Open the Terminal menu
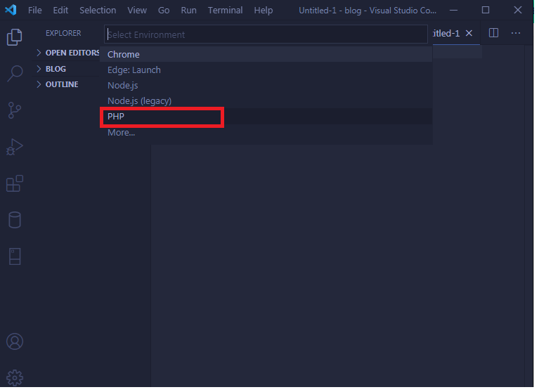The height and width of the screenshot is (392, 539). (x=225, y=11)
